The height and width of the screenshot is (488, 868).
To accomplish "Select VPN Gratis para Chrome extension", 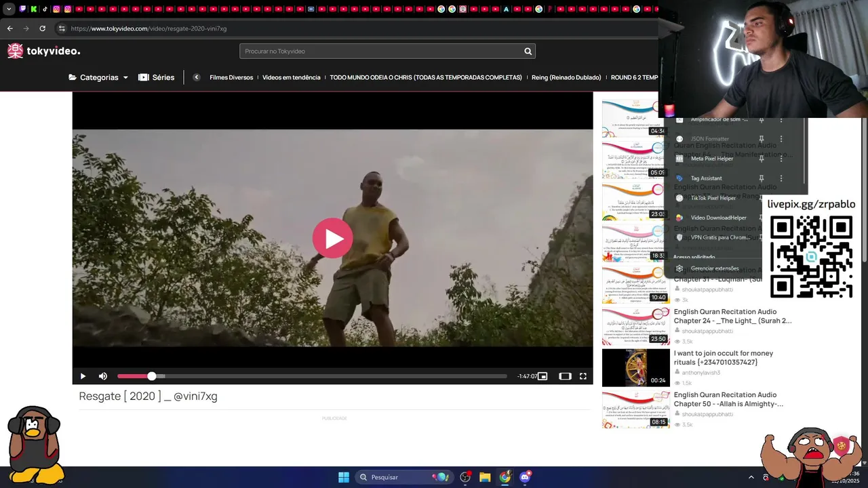I will point(720,237).
